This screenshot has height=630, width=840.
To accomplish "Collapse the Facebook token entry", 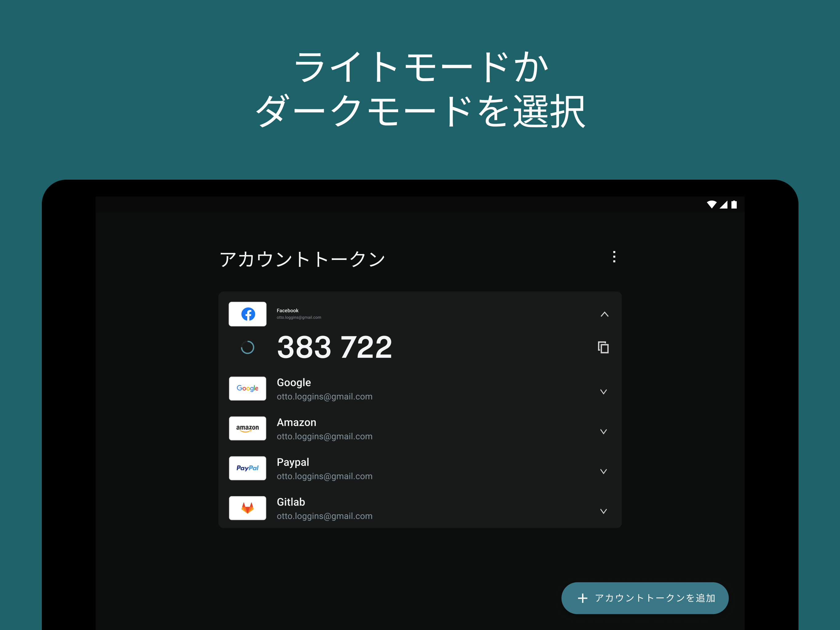I will pos(604,314).
